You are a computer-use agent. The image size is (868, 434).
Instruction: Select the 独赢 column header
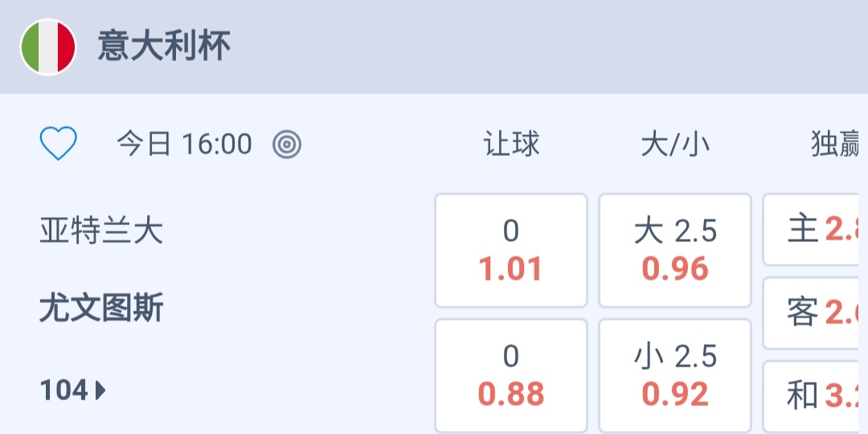point(836,145)
